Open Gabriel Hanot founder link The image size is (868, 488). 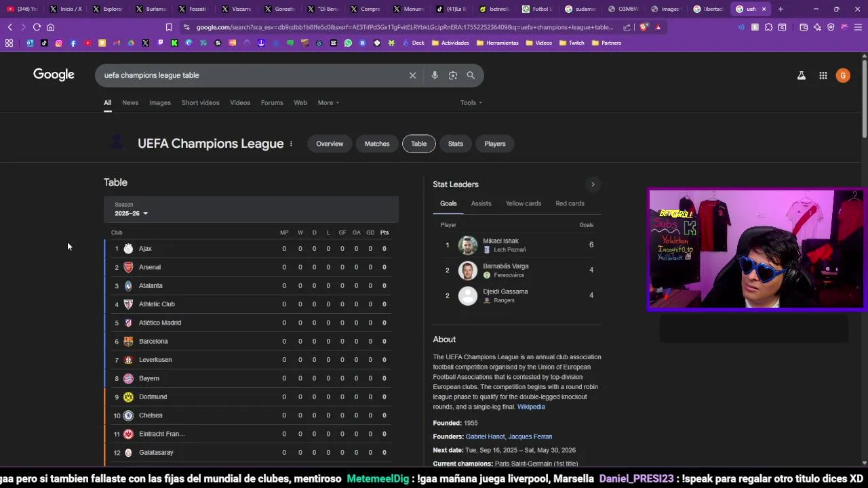pos(485,436)
